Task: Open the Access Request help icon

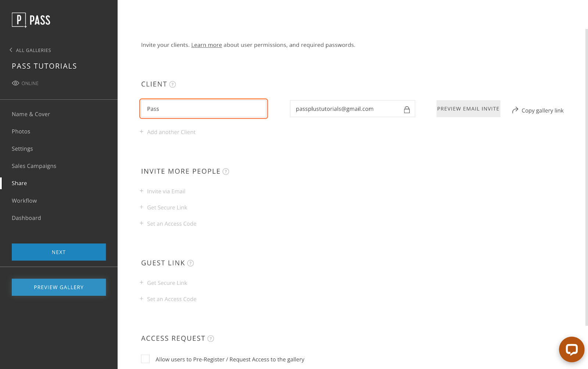Action: (x=211, y=338)
